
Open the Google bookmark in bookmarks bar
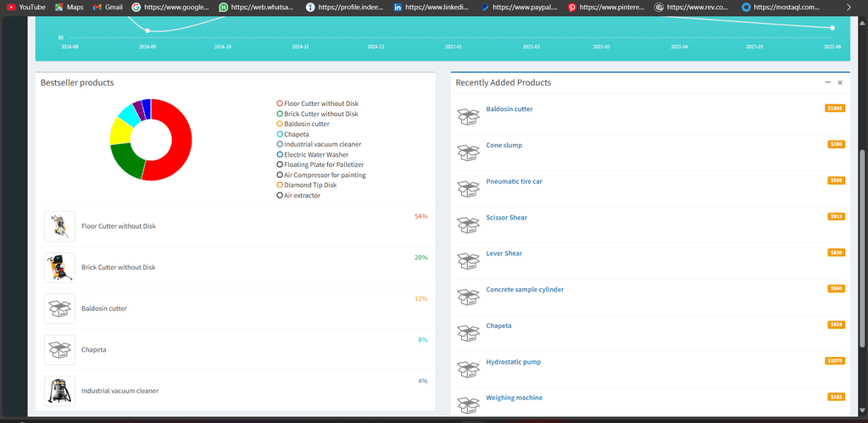171,7
